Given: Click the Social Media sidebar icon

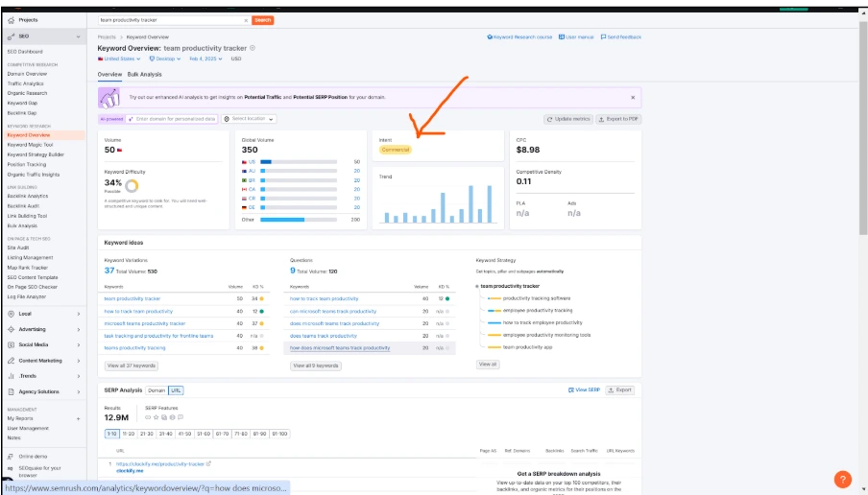Looking at the screenshot, I should 12,344.
